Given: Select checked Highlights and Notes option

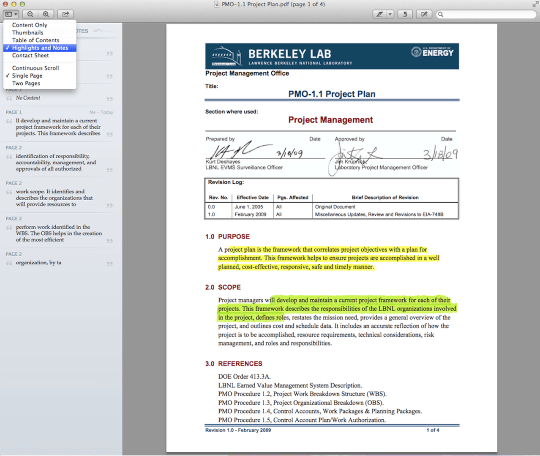Looking at the screenshot, I should coord(40,48).
